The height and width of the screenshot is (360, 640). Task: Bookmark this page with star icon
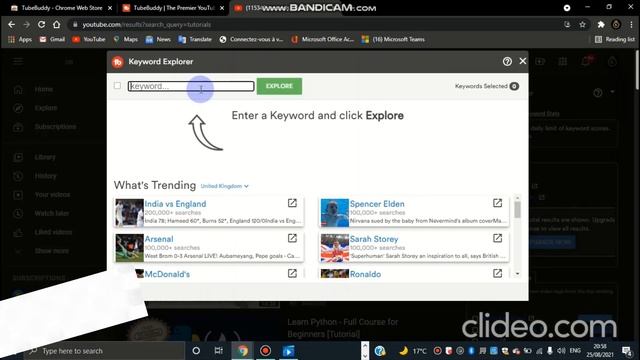click(x=582, y=24)
